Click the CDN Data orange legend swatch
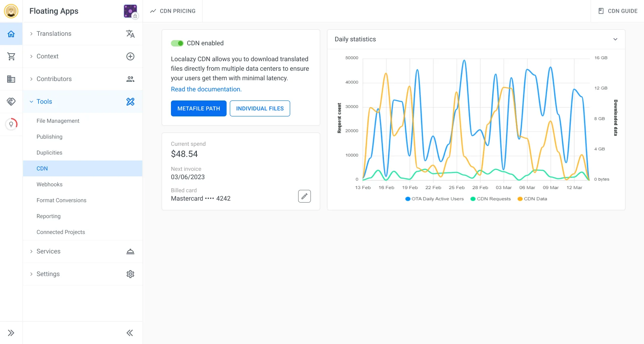This screenshot has height=344, width=644. 520,199
